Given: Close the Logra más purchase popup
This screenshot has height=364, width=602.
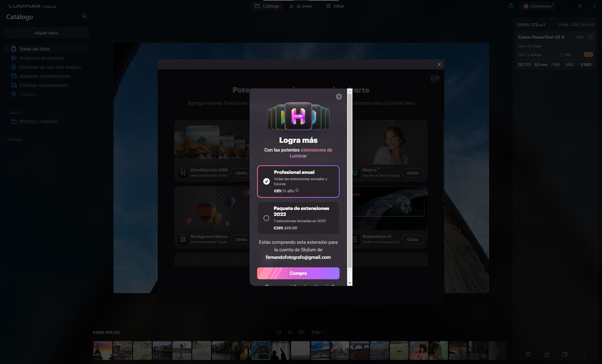Looking at the screenshot, I should tap(339, 96).
